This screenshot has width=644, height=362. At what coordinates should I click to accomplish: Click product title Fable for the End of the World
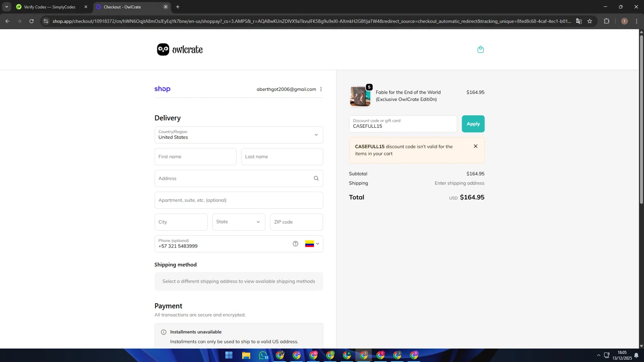(408, 96)
